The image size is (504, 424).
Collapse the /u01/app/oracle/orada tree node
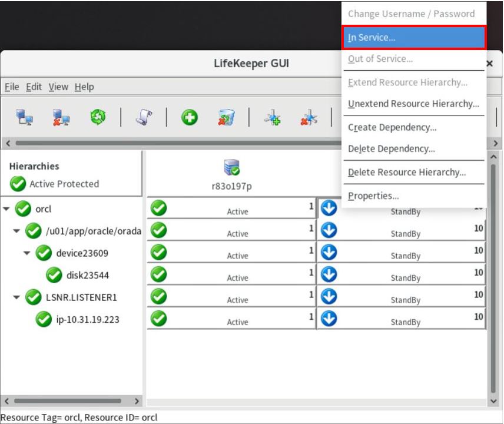(x=16, y=231)
